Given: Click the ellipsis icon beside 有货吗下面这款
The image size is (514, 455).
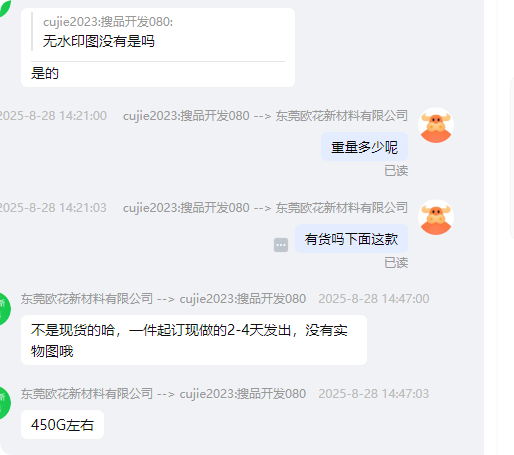Looking at the screenshot, I should pyautogui.click(x=281, y=245).
